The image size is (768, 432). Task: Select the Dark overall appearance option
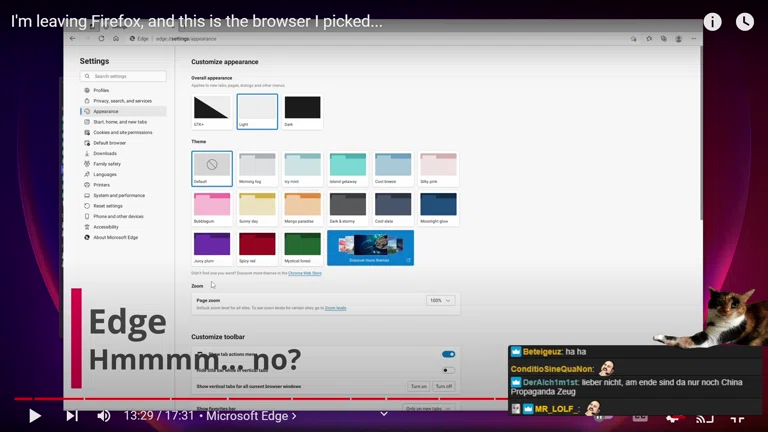[x=303, y=111]
